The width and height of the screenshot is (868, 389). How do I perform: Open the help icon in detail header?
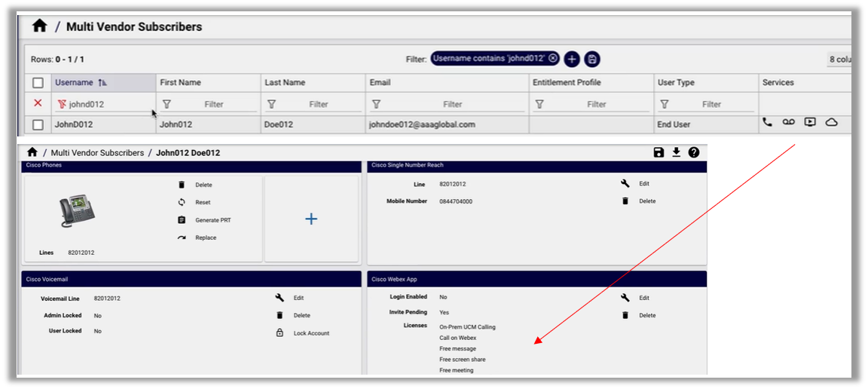(x=694, y=152)
